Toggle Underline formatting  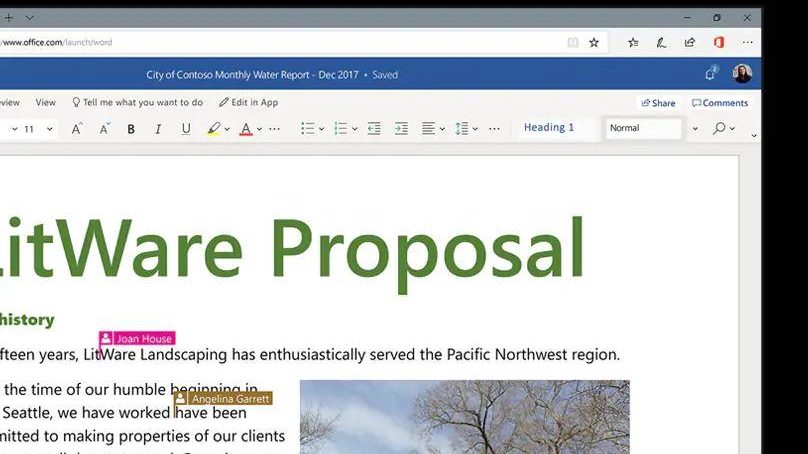coord(186,129)
